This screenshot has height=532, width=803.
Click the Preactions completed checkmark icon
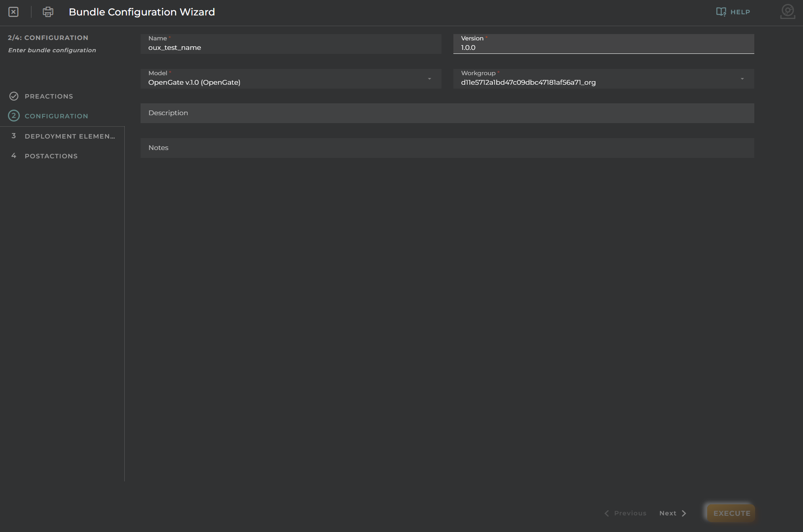tap(14, 96)
